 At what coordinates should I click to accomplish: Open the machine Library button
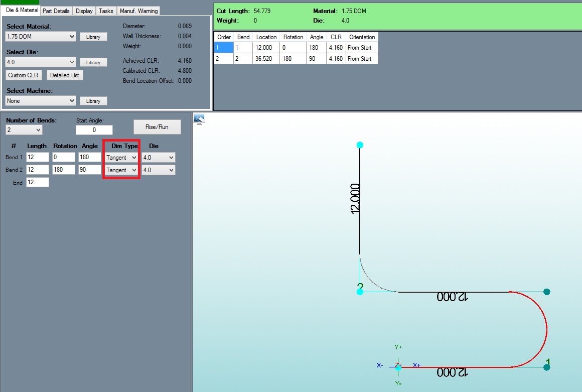[93, 101]
